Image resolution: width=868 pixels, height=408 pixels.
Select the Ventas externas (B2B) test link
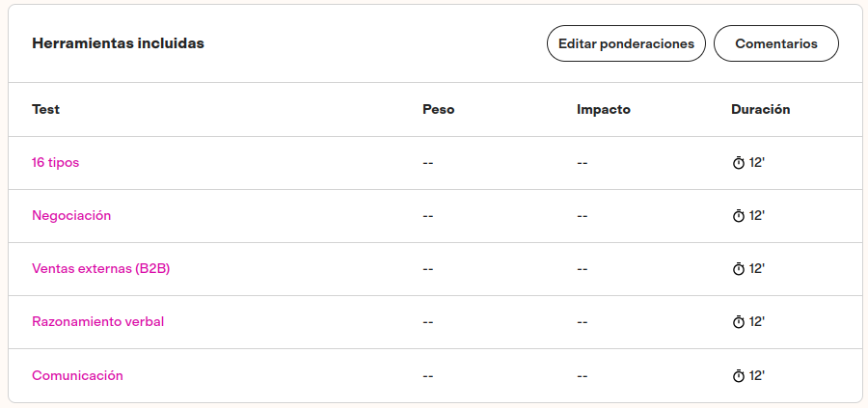(x=101, y=269)
